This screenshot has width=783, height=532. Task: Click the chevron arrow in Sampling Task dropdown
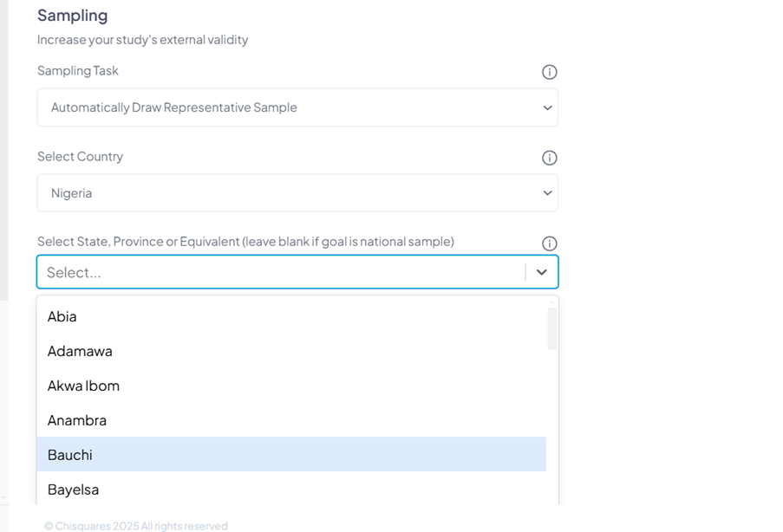pyautogui.click(x=547, y=107)
